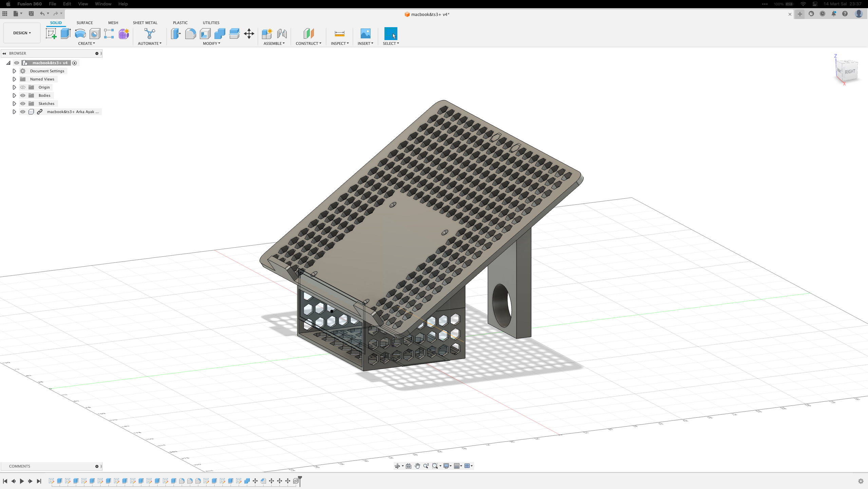Toggle visibility of the root macbook&ts3+ v4
The height and width of the screenshot is (489, 868).
[x=17, y=63]
